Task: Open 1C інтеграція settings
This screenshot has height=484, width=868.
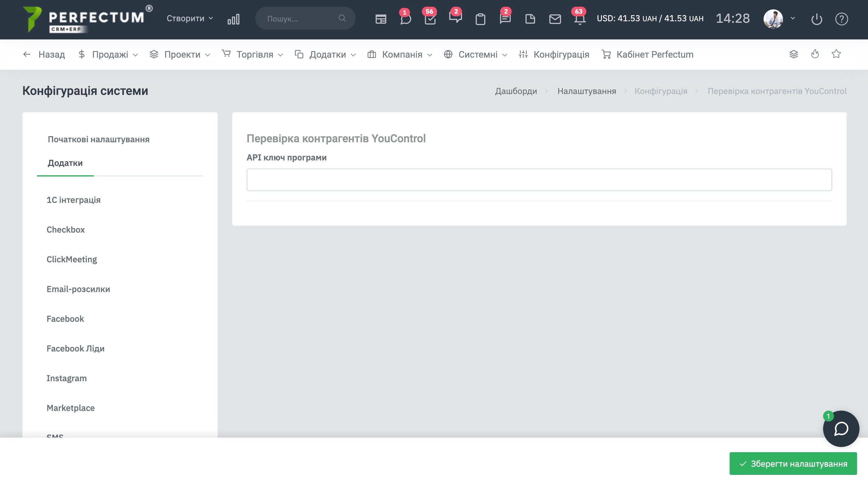Action: pos(73,200)
